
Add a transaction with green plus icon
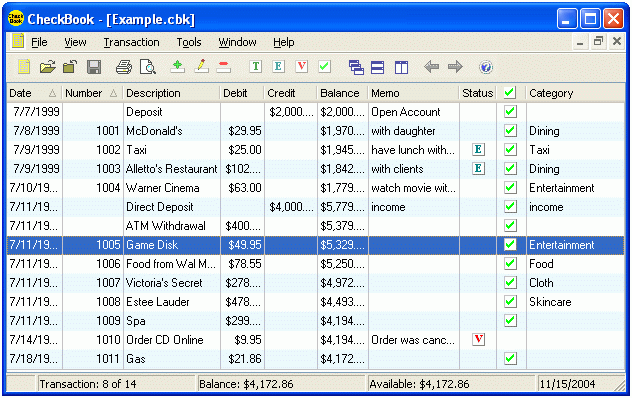point(177,67)
